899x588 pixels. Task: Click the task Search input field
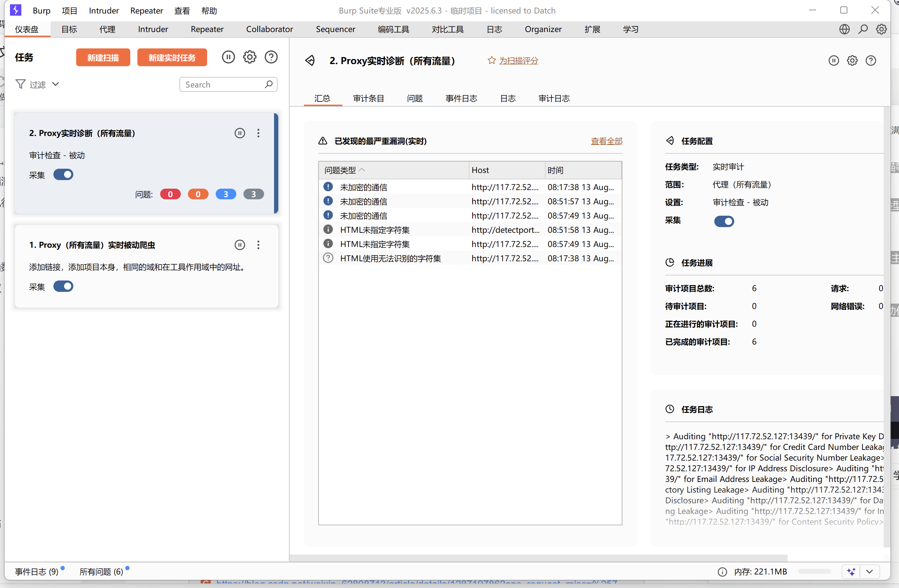(x=223, y=85)
